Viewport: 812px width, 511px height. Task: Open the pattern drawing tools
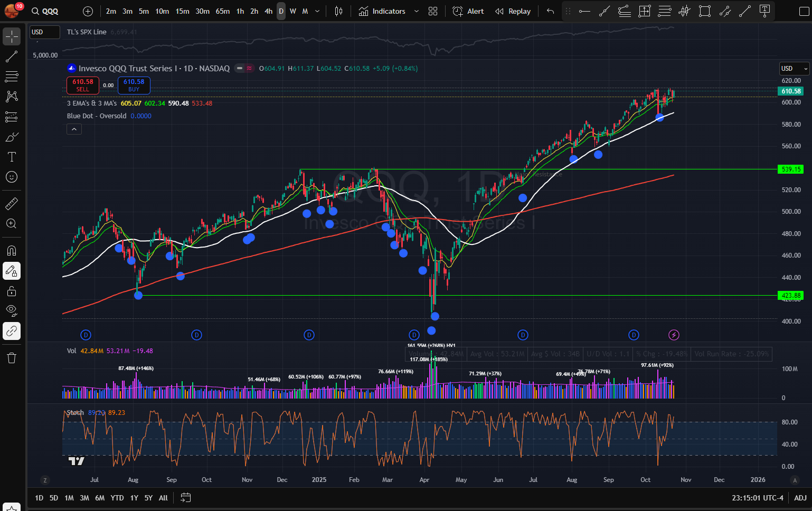(12, 97)
